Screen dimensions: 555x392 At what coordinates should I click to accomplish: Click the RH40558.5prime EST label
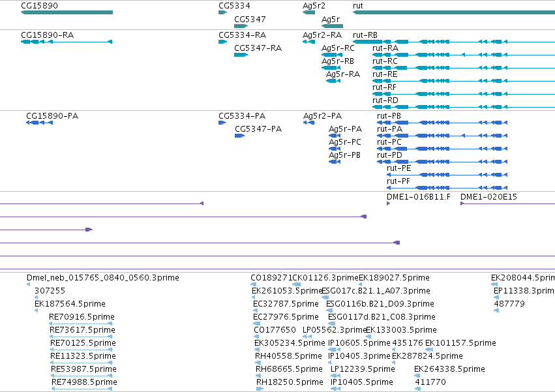pyautogui.click(x=289, y=357)
